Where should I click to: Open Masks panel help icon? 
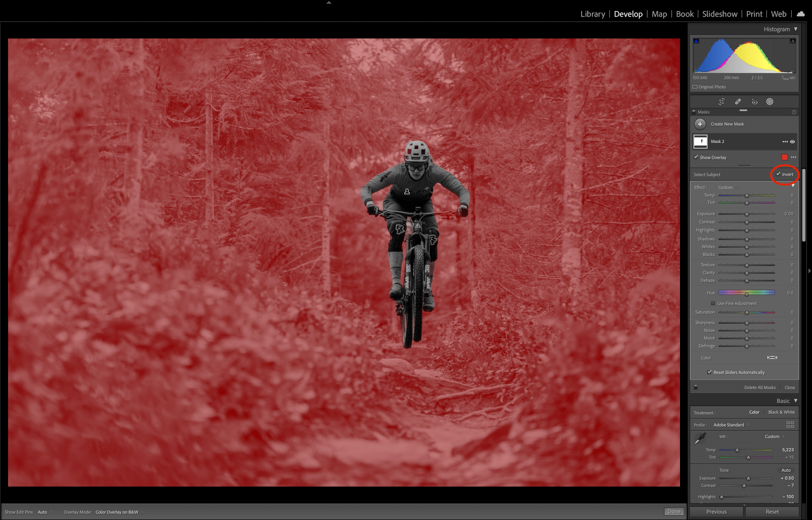(794, 112)
